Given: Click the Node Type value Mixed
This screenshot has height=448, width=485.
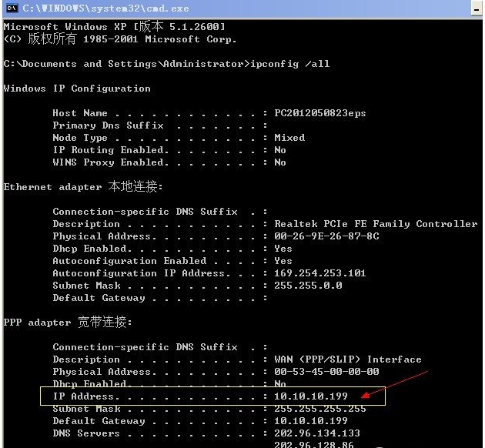Looking at the screenshot, I should coord(289,138).
